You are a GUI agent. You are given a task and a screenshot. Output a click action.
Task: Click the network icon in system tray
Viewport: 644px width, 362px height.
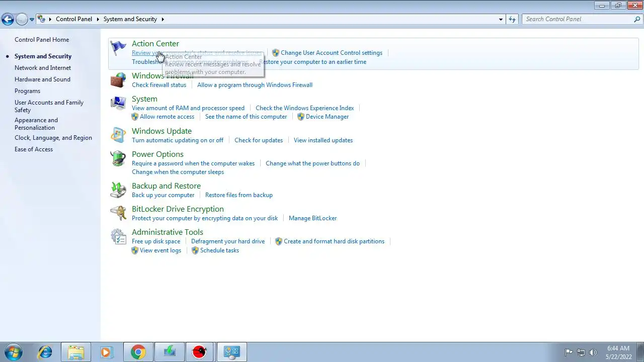[581, 352]
